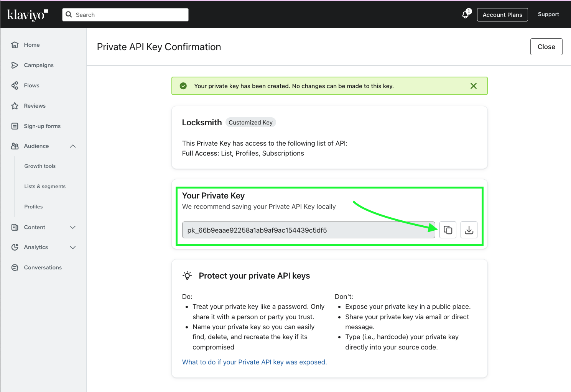Click Content label in sidebar
This screenshot has height=392, width=571.
35,227
